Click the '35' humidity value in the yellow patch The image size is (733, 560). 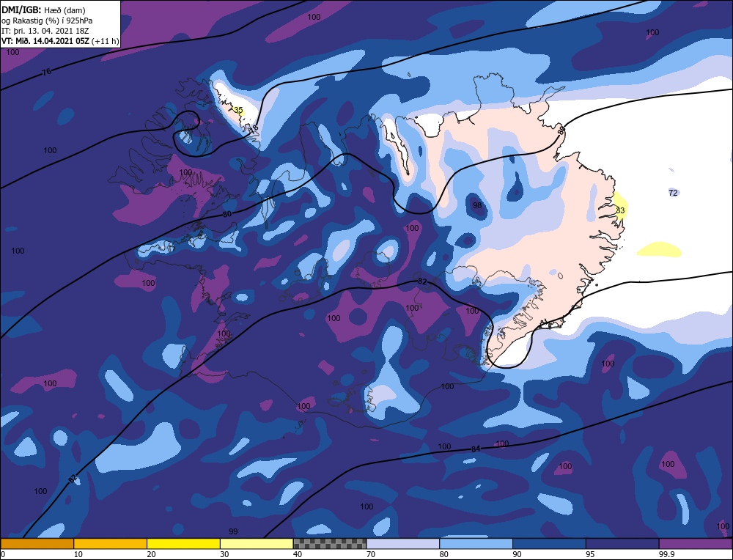click(x=238, y=111)
